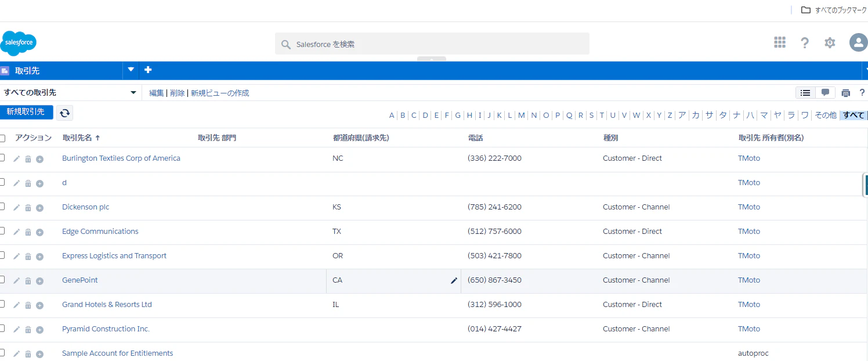The image size is (868, 361).
Task: Click the 削除 view link
Action: (177, 93)
